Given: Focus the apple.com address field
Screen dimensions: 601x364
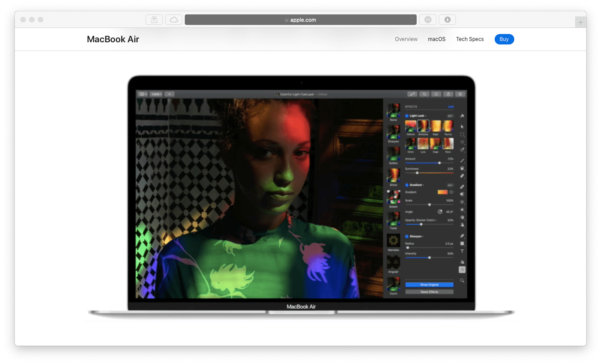Looking at the screenshot, I should coord(301,20).
